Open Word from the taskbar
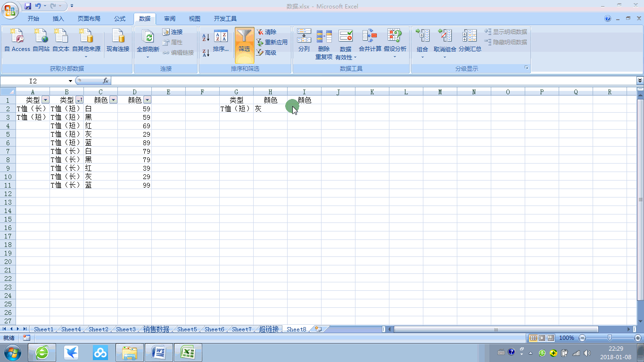The width and height of the screenshot is (644, 362). point(159,353)
